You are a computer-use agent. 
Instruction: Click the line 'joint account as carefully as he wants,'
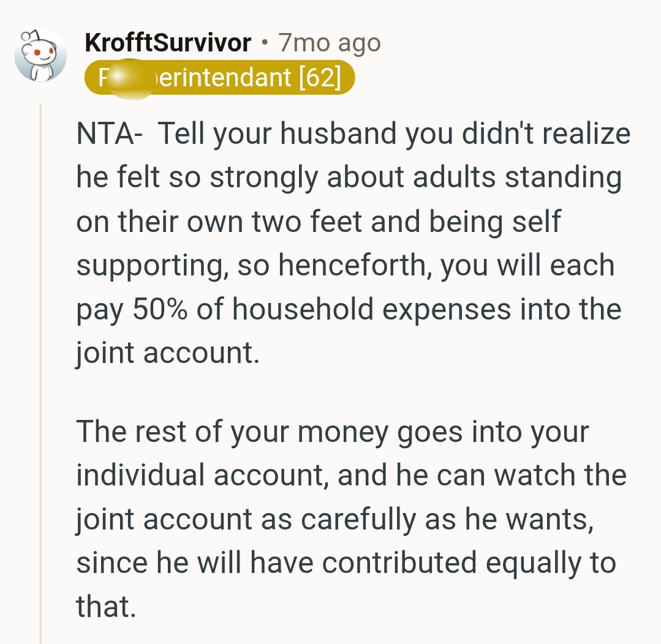[x=334, y=519]
